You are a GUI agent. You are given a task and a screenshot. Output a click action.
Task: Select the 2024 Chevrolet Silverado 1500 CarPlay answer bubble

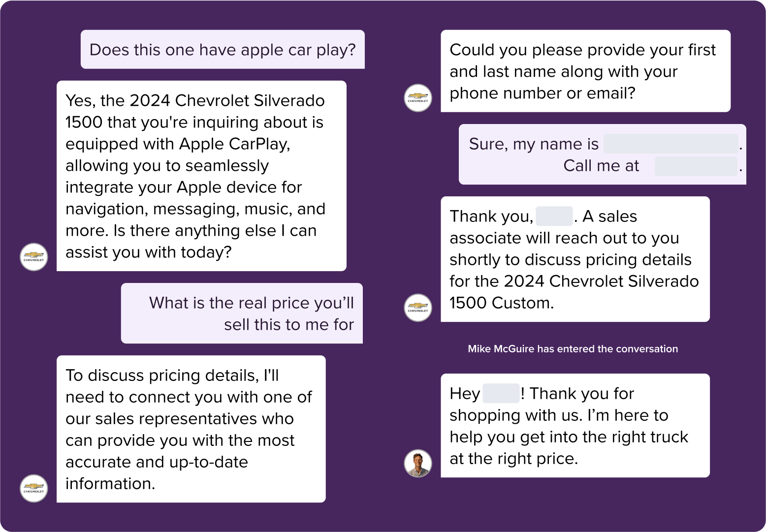click(201, 176)
